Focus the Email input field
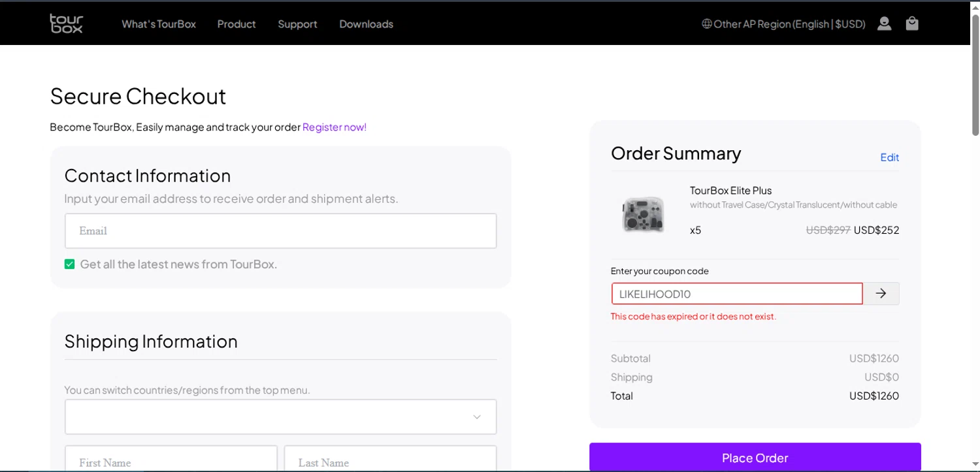Image resolution: width=980 pixels, height=472 pixels. [x=280, y=230]
